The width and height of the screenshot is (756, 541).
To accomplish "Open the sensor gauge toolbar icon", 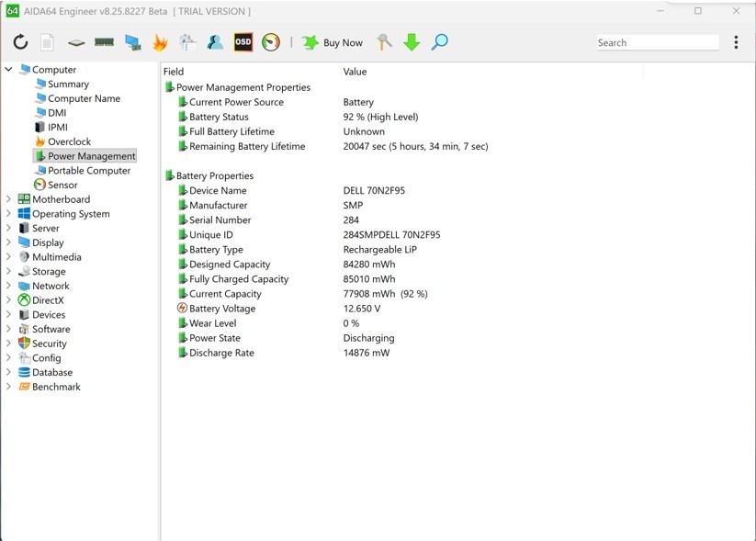I will click(271, 42).
